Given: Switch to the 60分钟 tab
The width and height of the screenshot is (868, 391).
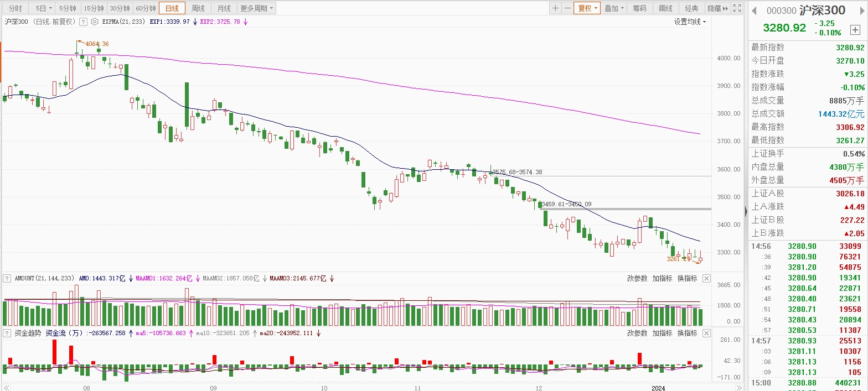Looking at the screenshot, I should (x=146, y=8).
